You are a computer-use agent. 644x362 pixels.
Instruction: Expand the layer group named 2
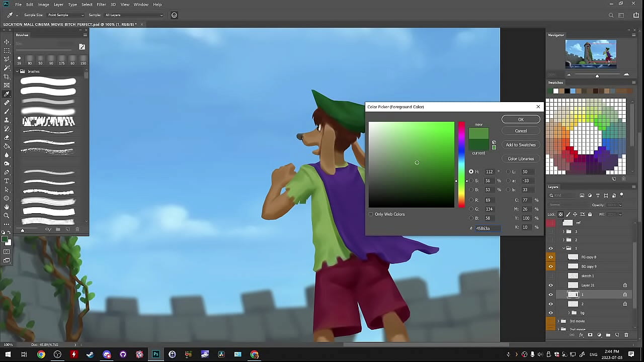click(563, 240)
